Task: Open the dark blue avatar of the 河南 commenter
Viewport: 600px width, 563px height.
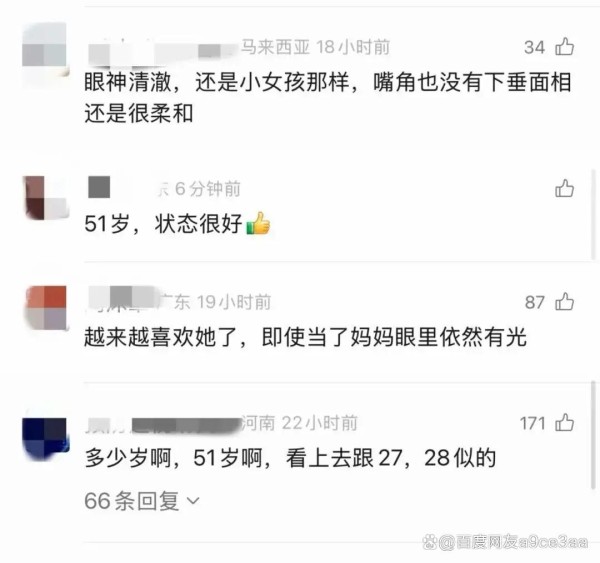Action: point(45,438)
